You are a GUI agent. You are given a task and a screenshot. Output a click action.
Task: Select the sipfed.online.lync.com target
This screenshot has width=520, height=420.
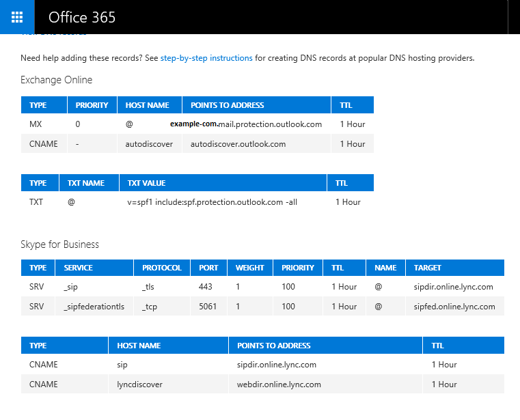tap(454, 307)
